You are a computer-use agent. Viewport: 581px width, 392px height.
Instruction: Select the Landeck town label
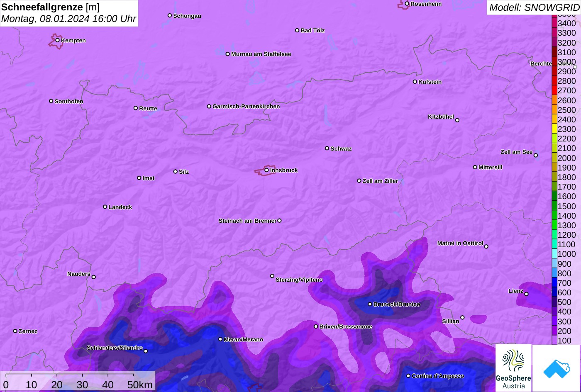120,207
